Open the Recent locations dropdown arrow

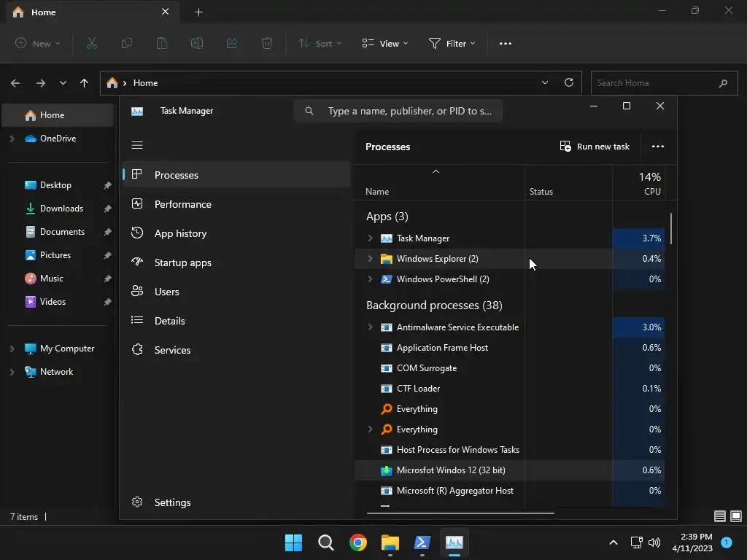(x=63, y=83)
